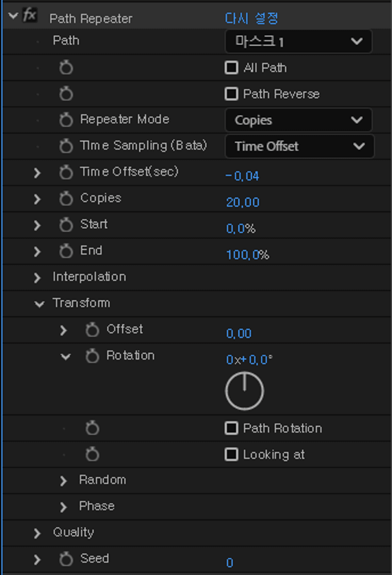The width and height of the screenshot is (392, 575).
Task: Click the Repeater Mode stopwatch icon
Action: pyautogui.click(x=66, y=120)
